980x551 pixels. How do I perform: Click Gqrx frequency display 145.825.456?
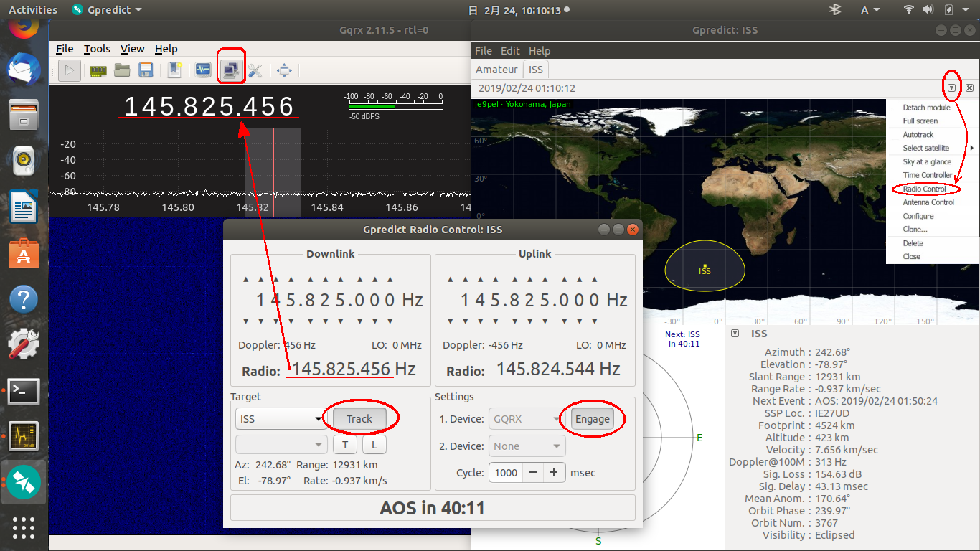[x=209, y=106]
